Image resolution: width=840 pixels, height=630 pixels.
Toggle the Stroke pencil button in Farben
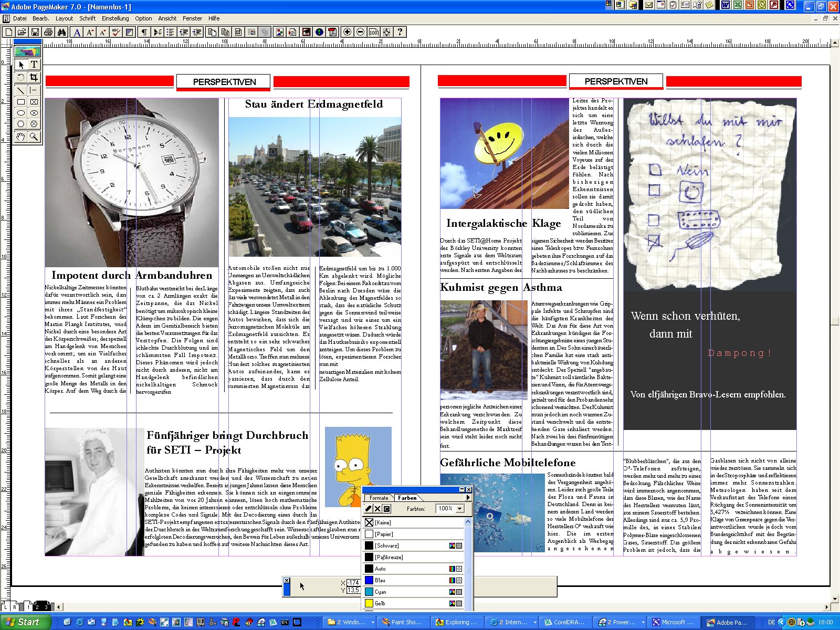tap(369, 509)
